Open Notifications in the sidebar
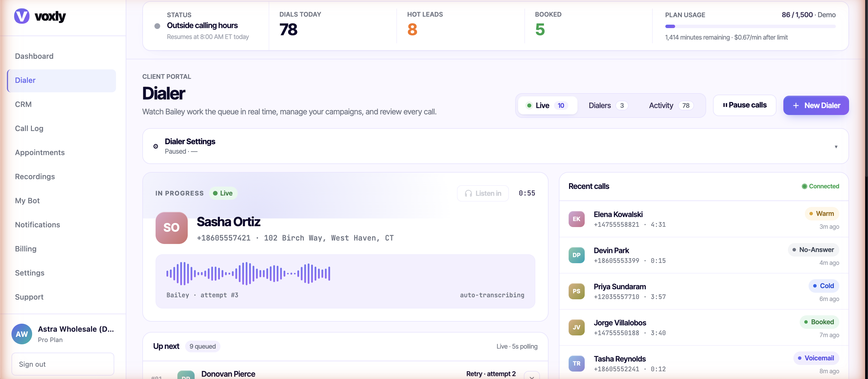This screenshot has height=379, width=868. point(61,225)
